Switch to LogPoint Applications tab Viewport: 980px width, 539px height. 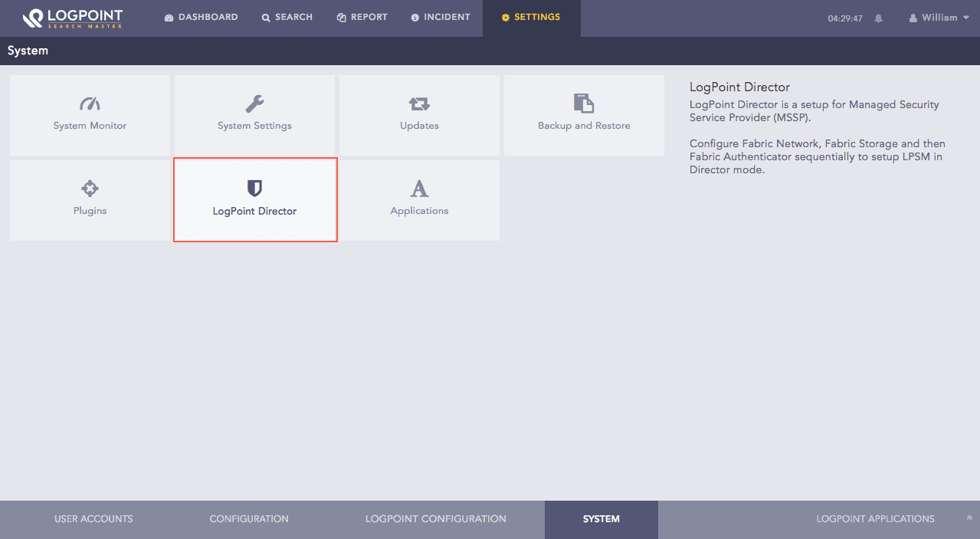[x=875, y=519]
